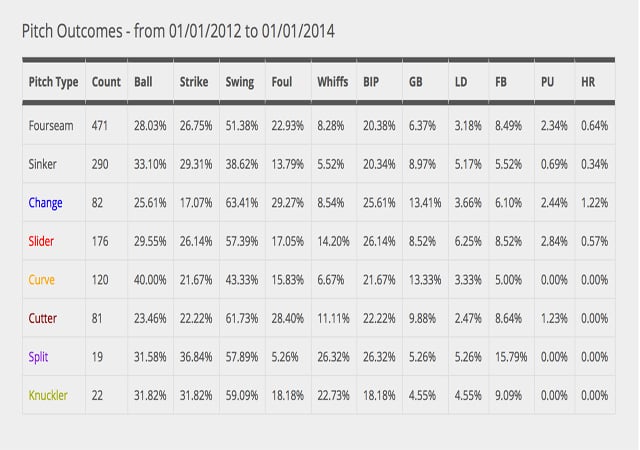Sort table by Count column header
The height and width of the screenshot is (450, 640).
click(x=105, y=82)
